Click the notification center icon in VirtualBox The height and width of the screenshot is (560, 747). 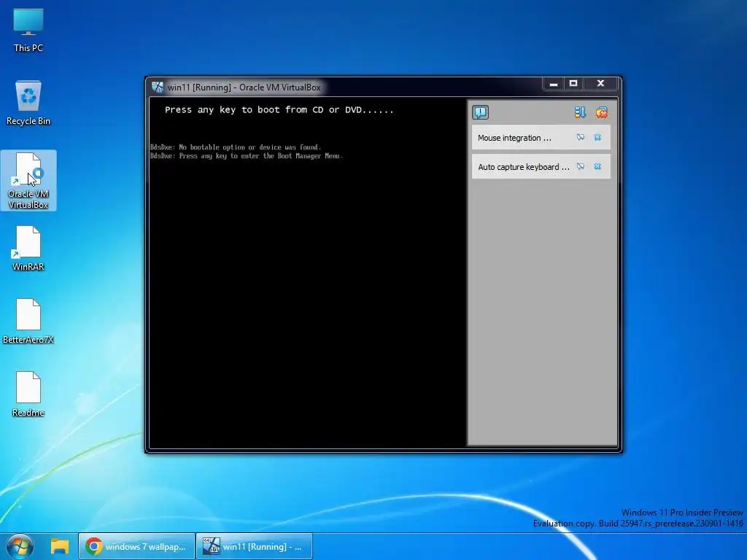point(480,112)
